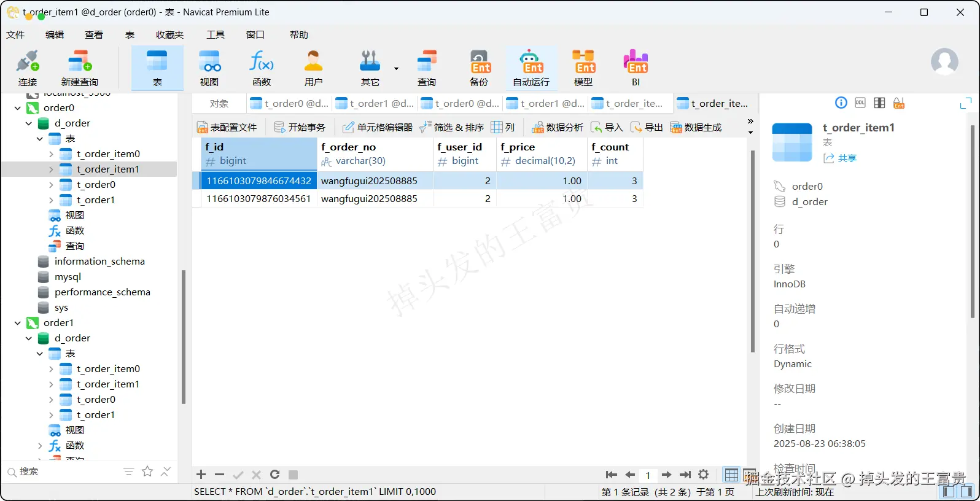
Task: Show the DDL tab in side panel
Action: point(860,103)
